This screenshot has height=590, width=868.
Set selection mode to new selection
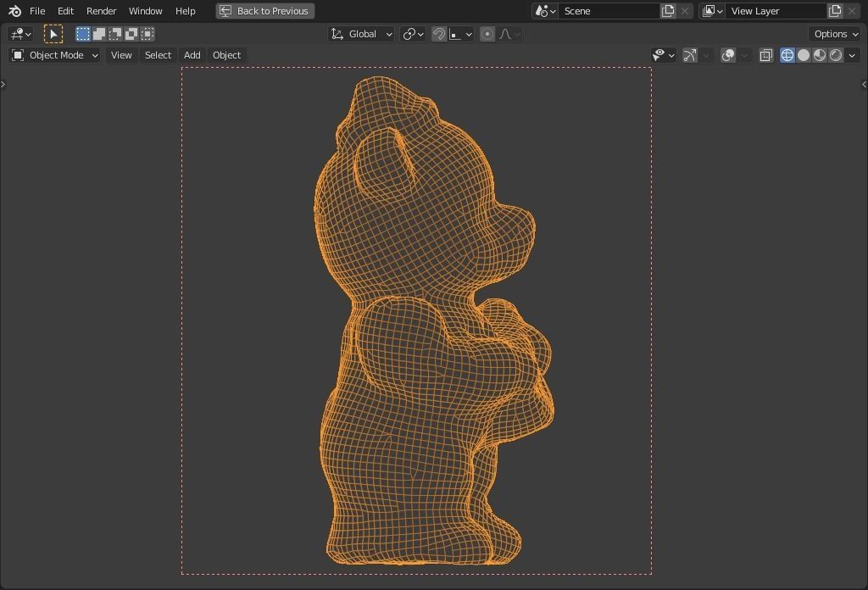[82, 34]
